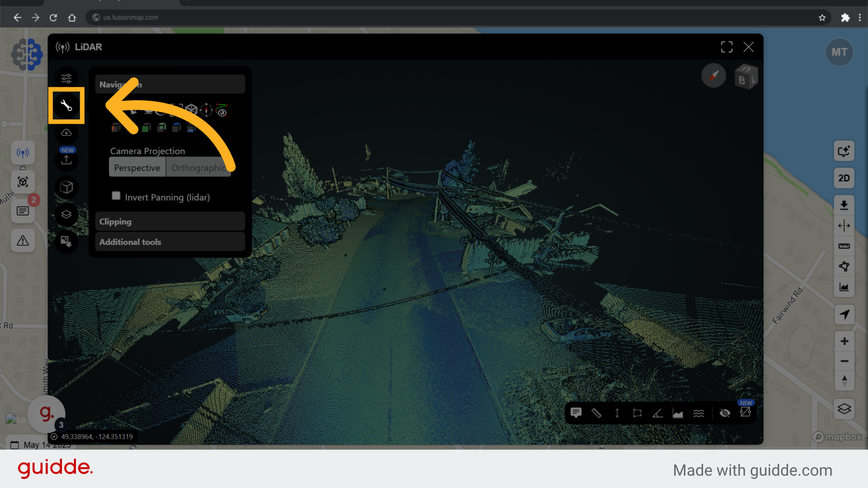The height and width of the screenshot is (488, 868).
Task: Select the ruler distance measurement tool
Action: click(x=596, y=413)
